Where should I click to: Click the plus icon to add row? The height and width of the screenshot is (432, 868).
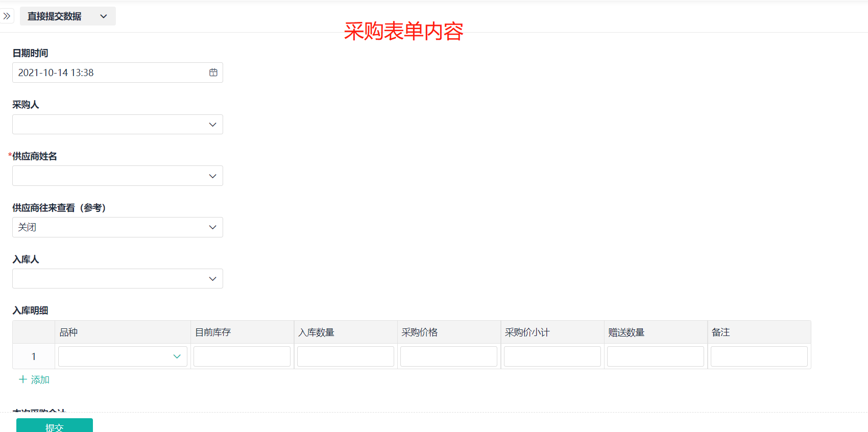click(x=22, y=379)
